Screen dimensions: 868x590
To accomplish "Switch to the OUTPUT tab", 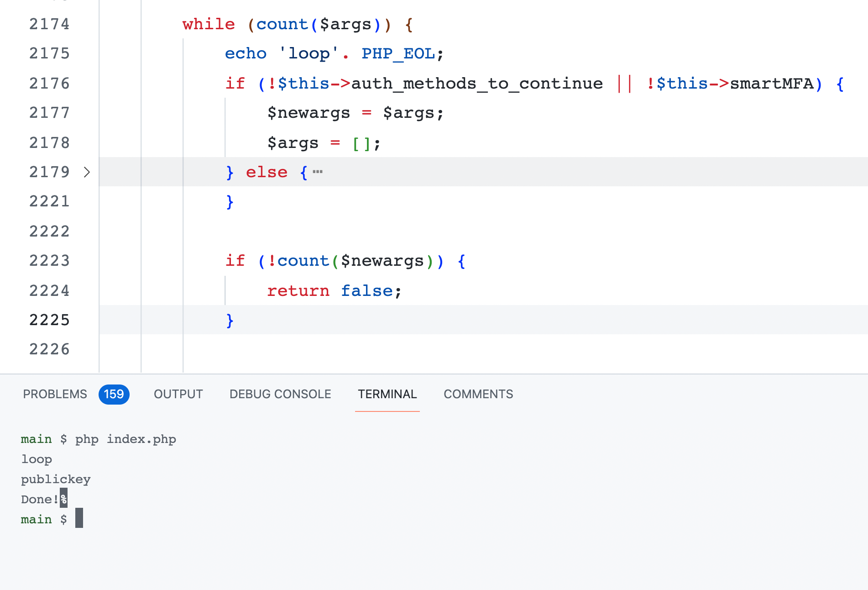I will tap(178, 394).
